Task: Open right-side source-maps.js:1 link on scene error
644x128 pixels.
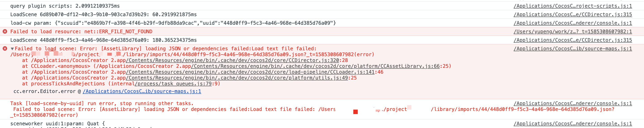Action: pyautogui.click(x=572, y=49)
